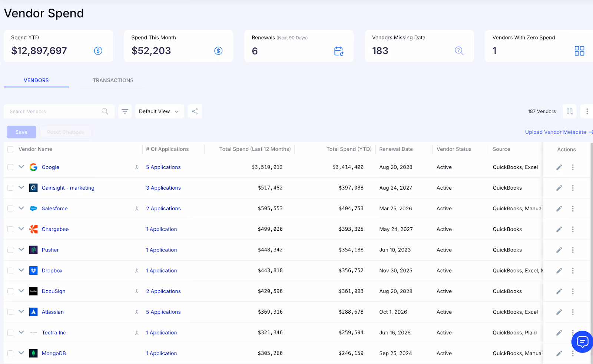Open the Vendors With Zero Spend grid icon
The height and width of the screenshot is (364, 593).
click(579, 51)
